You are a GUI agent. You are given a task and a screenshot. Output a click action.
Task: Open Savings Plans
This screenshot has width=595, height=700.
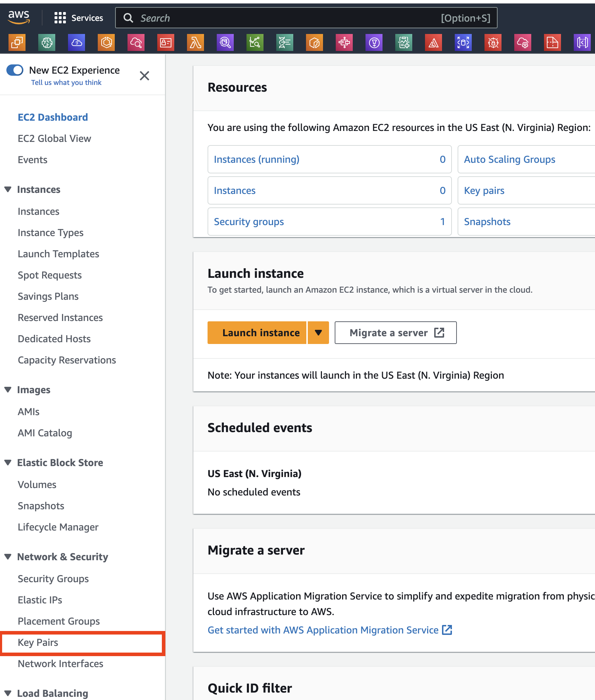point(48,296)
